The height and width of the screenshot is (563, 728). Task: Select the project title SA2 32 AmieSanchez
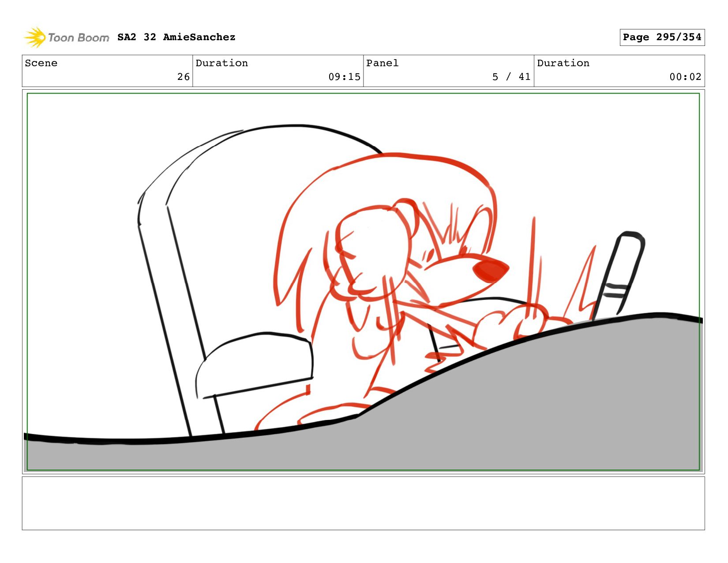pyautogui.click(x=176, y=37)
